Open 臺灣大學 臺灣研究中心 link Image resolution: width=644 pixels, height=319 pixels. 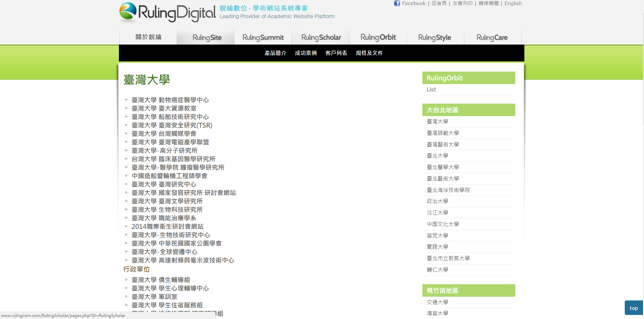(x=164, y=184)
